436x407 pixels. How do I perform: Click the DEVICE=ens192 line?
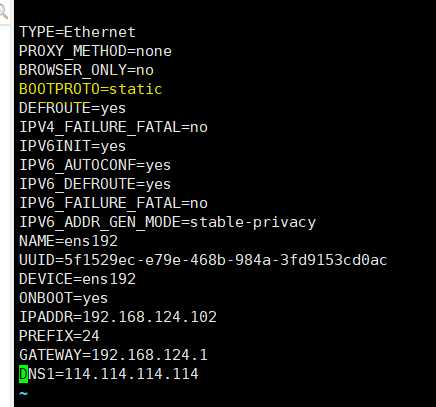[77, 279]
